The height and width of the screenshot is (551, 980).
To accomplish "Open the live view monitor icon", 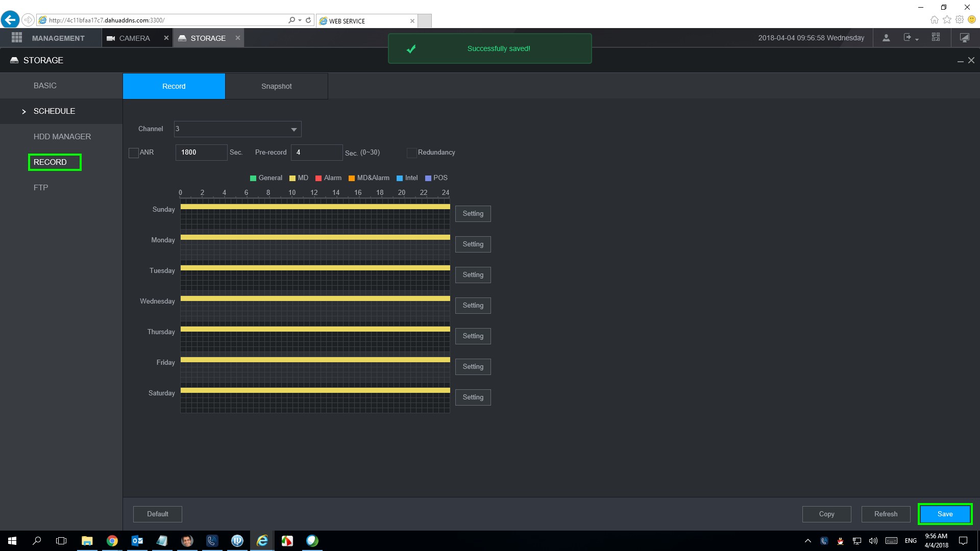I will click(x=964, y=38).
